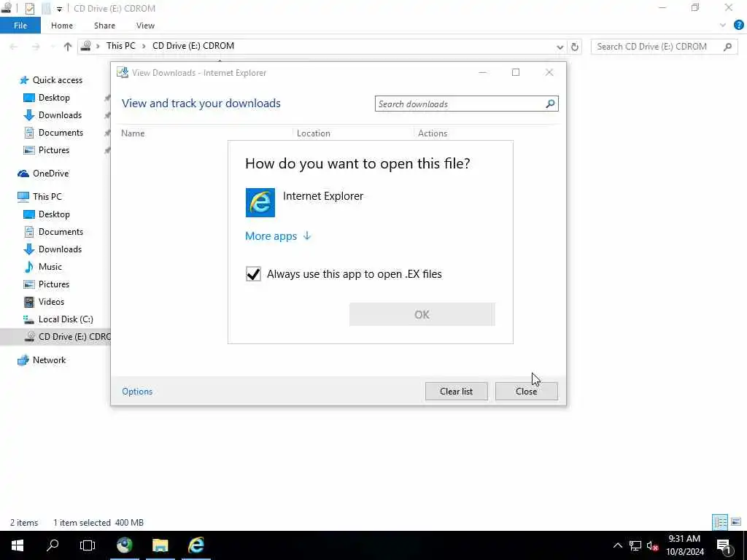Click This PC in address breadcrumb

point(120,46)
